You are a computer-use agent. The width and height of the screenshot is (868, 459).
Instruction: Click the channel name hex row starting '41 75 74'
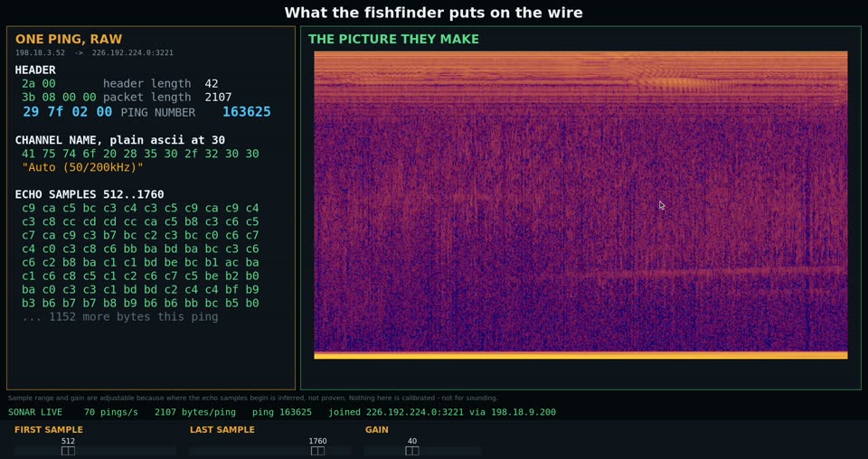coord(140,154)
